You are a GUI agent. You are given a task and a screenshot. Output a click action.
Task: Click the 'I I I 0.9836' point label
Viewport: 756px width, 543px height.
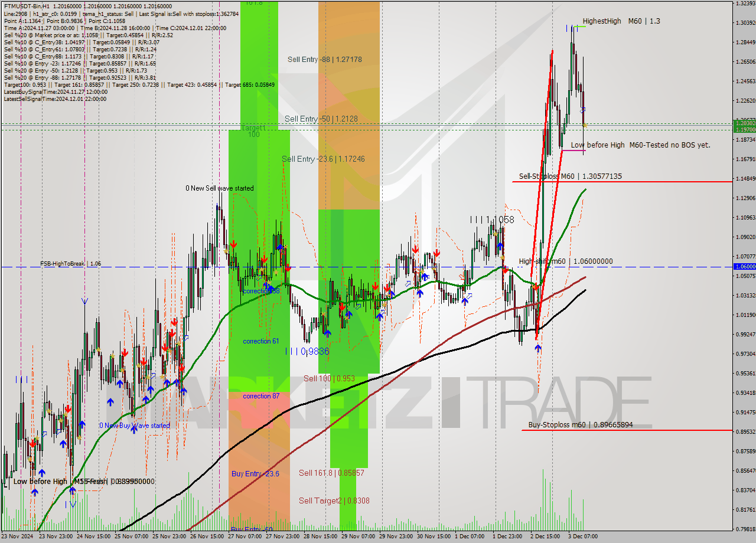(x=307, y=351)
